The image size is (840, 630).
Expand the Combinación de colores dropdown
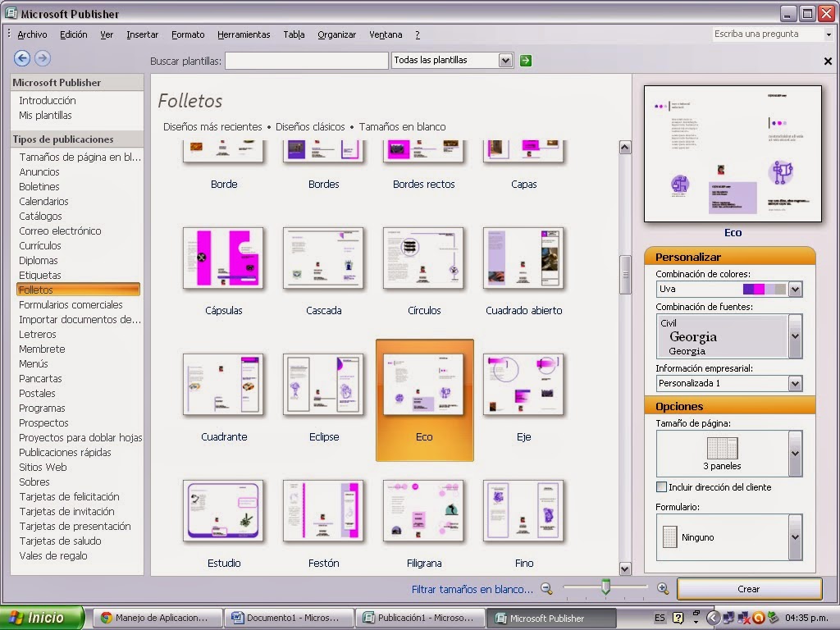[796, 290]
